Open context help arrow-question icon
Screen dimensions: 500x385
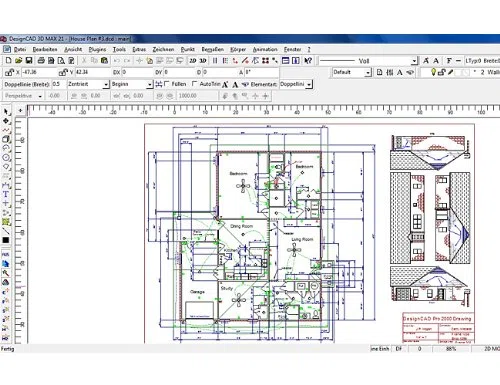308,60
